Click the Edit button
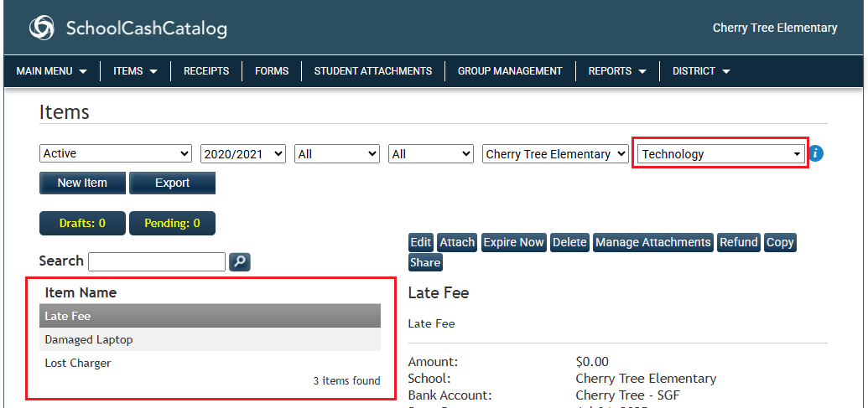Screen dimensions: 868x408 coord(421,242)
